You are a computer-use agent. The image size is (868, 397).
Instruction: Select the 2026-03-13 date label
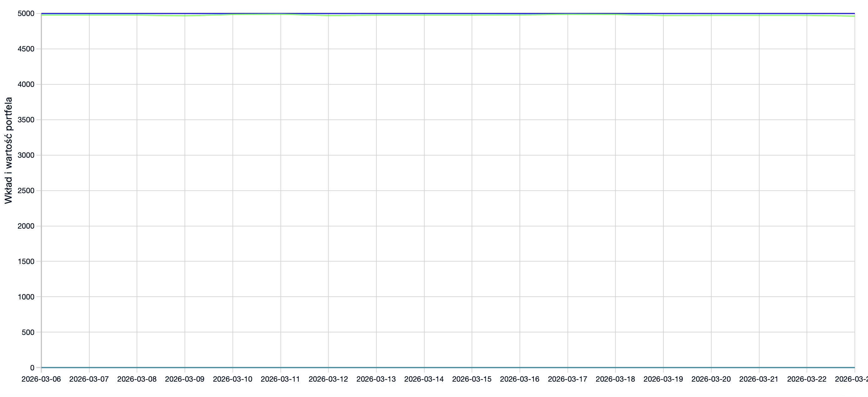376,379
